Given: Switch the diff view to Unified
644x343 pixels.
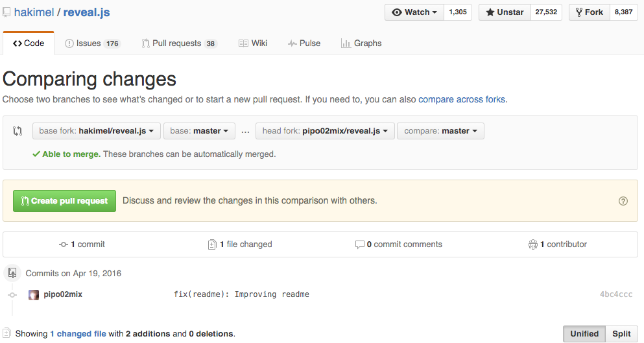Looking at the screenshot, I should (x=584, y=334).
